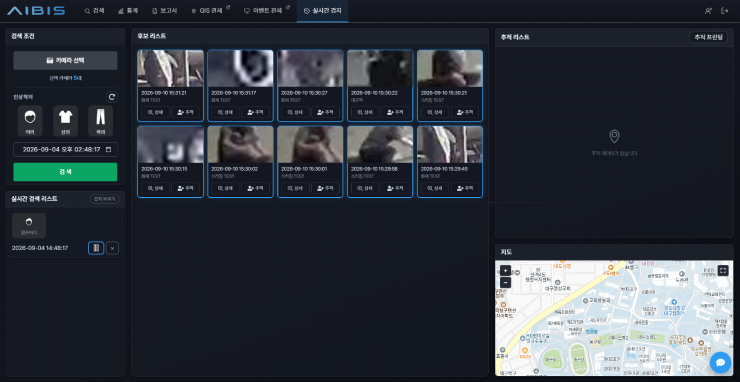View details for the 15:30:01 candidate

coord(295,188)
